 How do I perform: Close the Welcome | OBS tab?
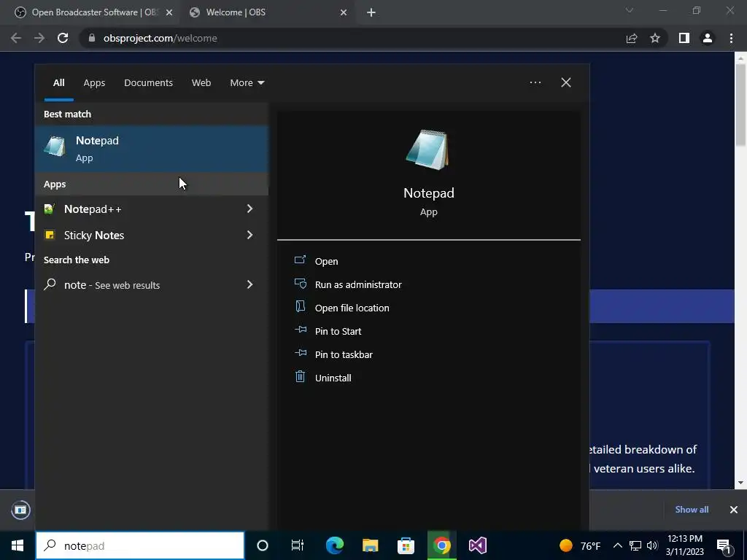(x=344, y=12)
